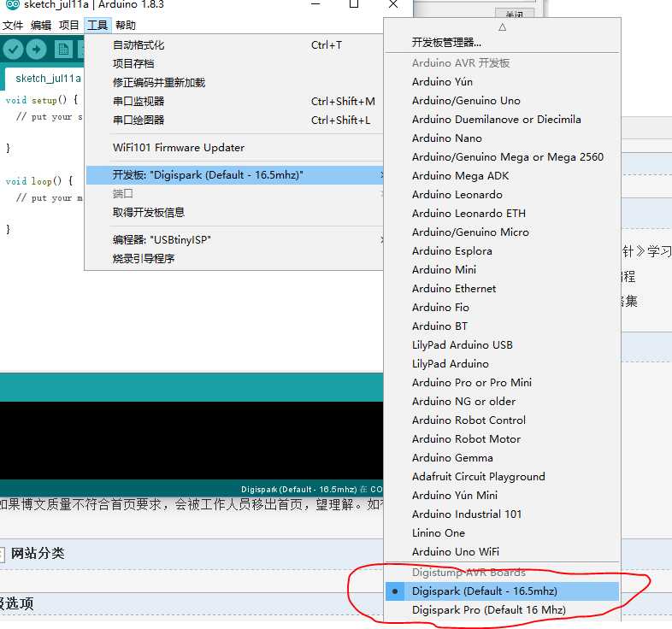Click 取得开发板信息
This screenshot has width=672, height=629.
234,213
